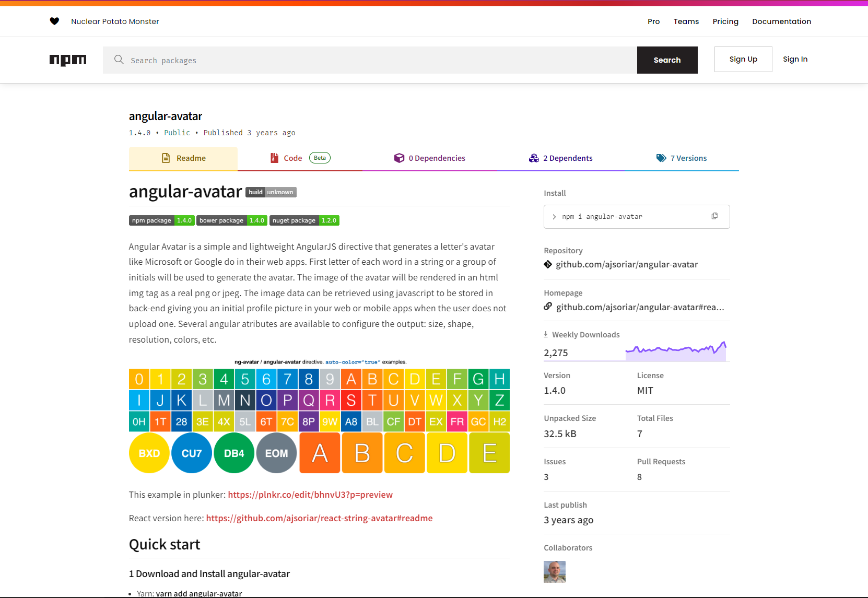This screenshot has height=598, width=868.
Task: Open the plunker preview link
Action: 310,495
